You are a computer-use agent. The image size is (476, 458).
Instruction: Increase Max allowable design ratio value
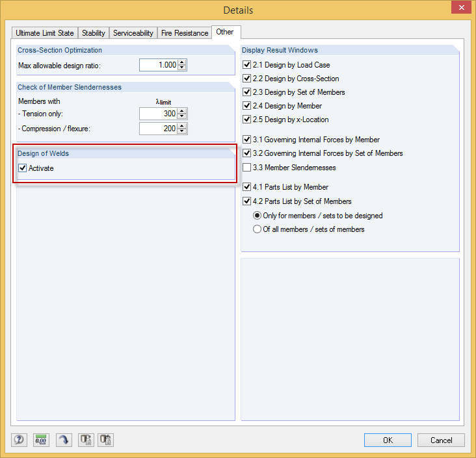[182, 62]
